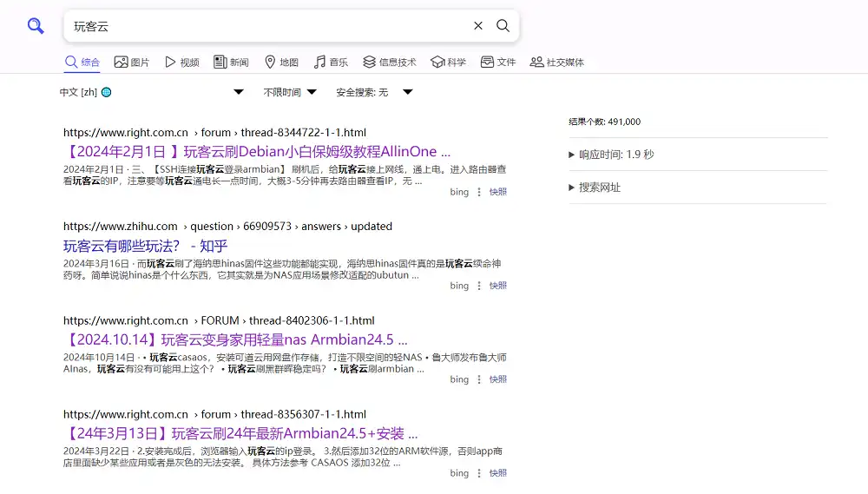
Task: Open 快照 cache for zhihu result
Action: 497,286
